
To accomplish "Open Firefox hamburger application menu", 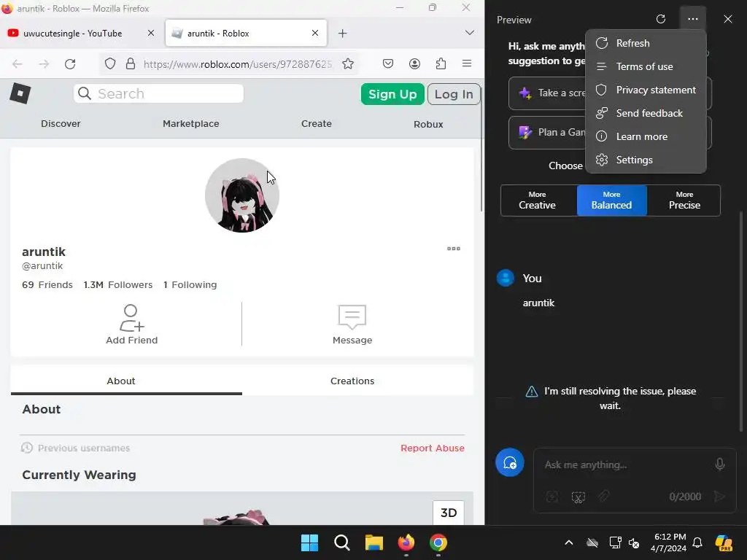I will click(467, 63).
